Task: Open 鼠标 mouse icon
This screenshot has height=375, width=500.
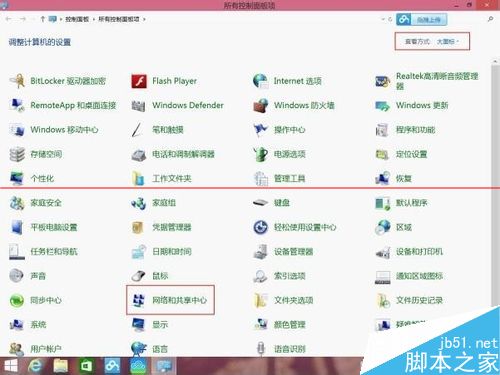Action: (139, 276)
